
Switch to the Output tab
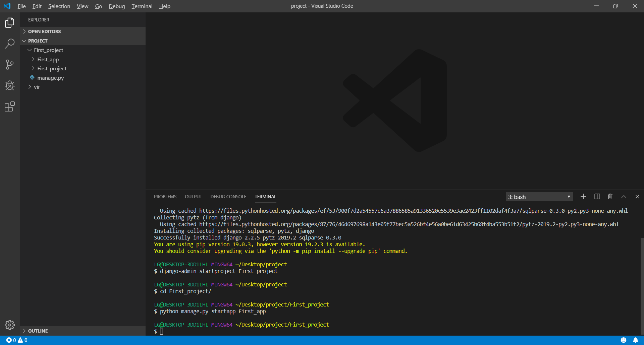point(193,197)
